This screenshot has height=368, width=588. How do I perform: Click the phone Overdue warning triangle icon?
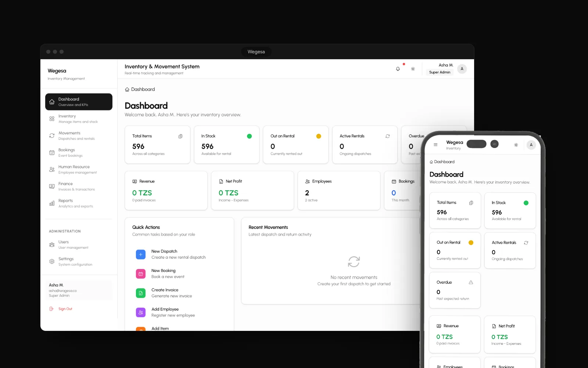(471, 283)
